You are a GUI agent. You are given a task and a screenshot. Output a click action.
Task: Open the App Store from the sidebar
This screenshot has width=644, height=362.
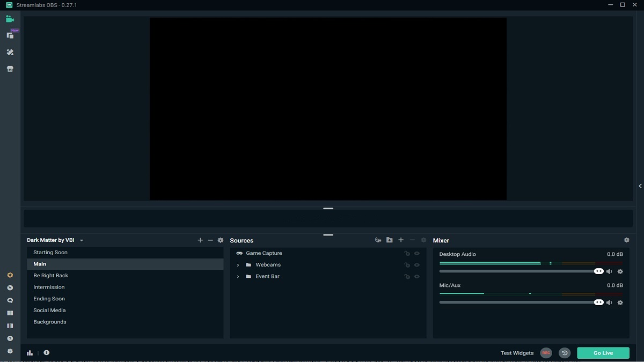10,68
